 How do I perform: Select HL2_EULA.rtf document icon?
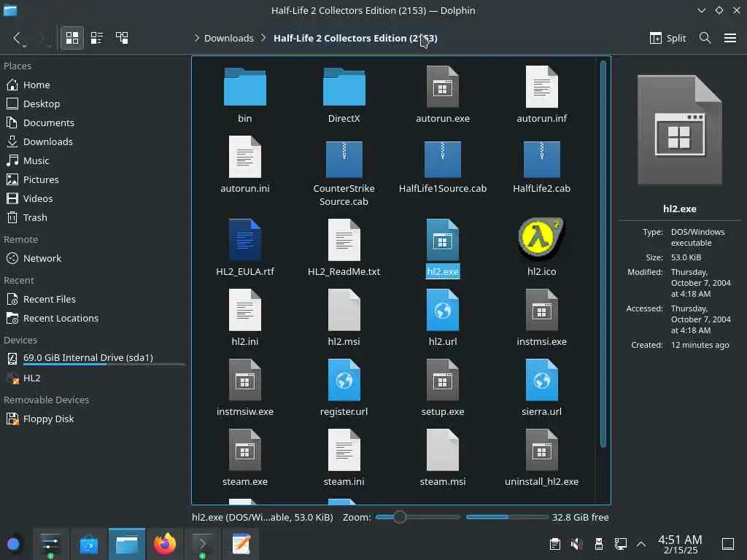point(245,240)
